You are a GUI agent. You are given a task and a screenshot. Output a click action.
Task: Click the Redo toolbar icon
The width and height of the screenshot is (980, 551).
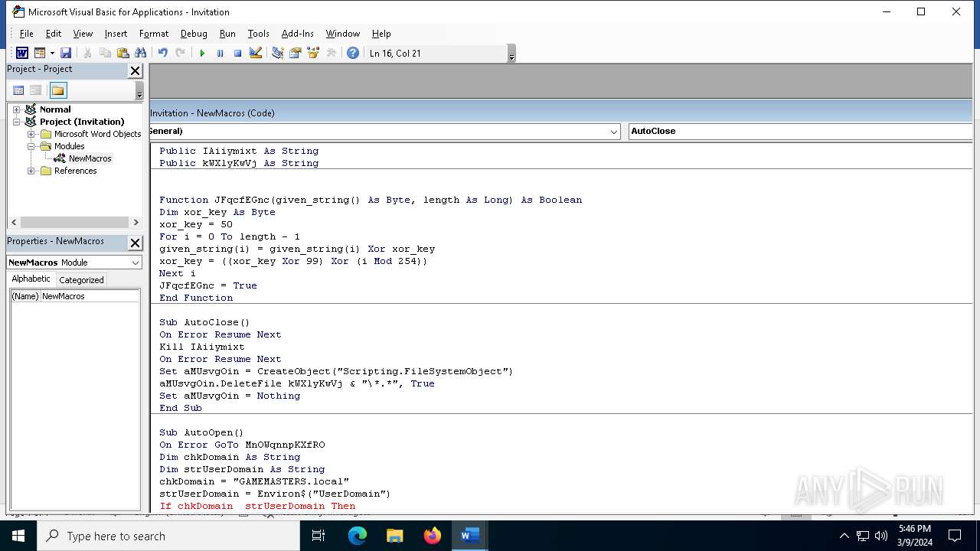coord(180,53)
